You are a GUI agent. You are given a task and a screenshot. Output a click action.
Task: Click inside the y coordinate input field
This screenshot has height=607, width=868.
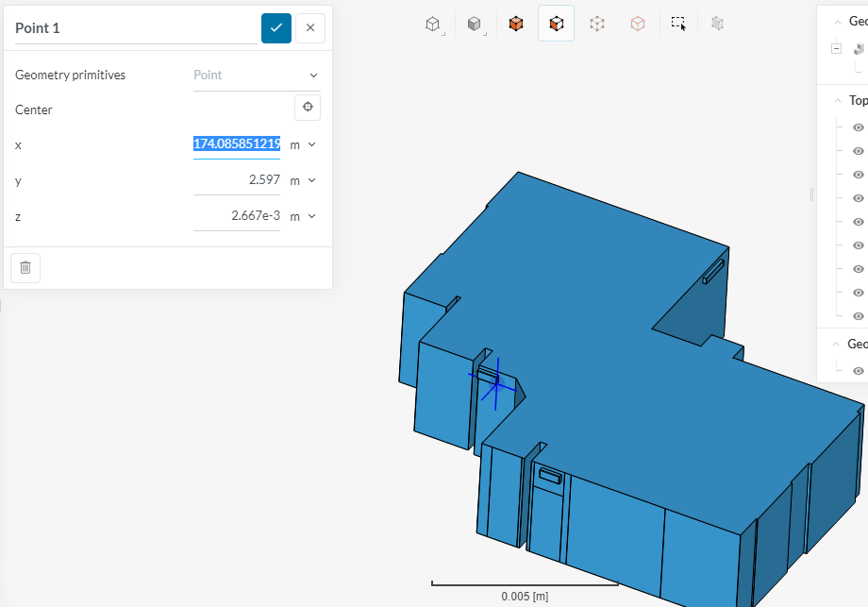click(x=236, y=179)
